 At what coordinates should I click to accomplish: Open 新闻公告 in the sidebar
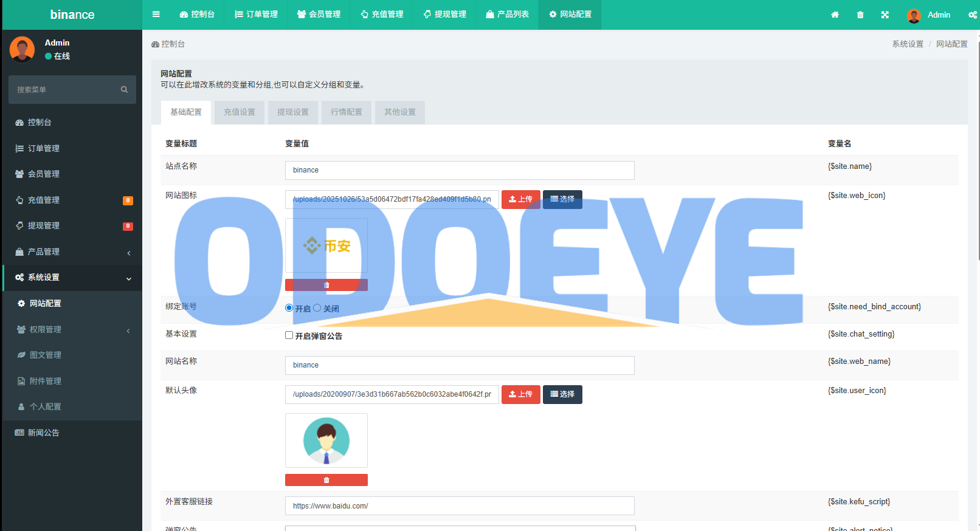click(72, 433)
